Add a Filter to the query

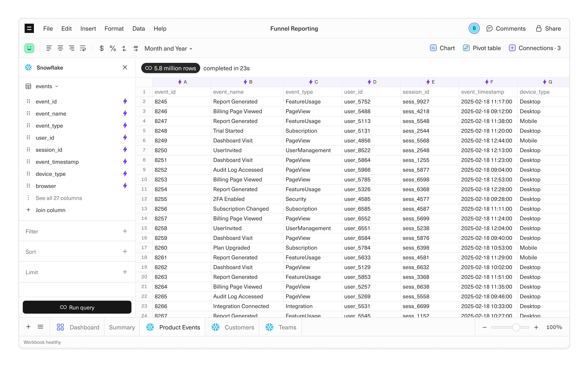125,231
